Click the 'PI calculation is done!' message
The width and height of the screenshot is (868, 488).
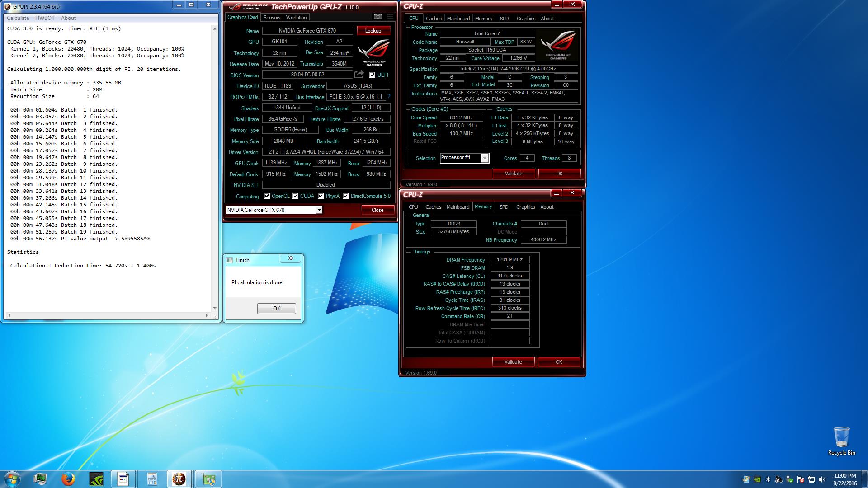click(258, 282)
